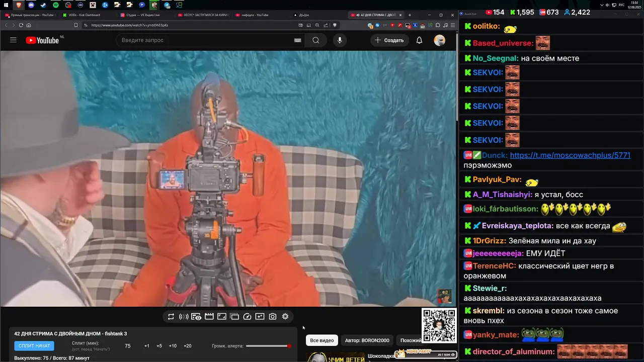
Task: Open the Telegram taskbar icon
Action: [x=167, y=5]
